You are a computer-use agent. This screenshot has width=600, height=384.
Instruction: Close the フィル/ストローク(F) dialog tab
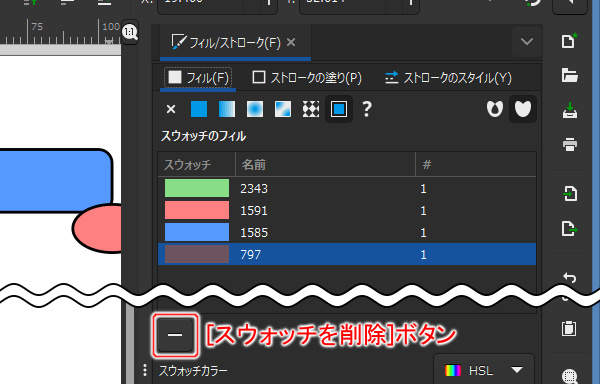[x=291, y=42]
